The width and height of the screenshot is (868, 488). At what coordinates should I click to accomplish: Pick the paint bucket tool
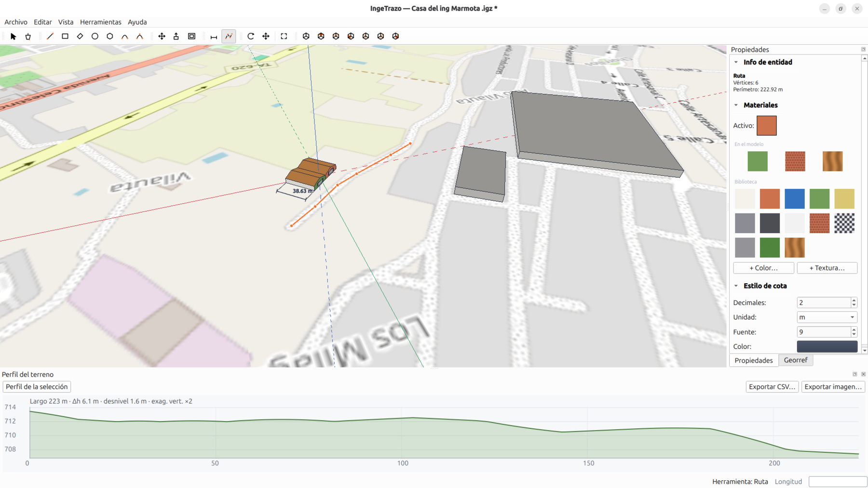(x=28, y=36)
